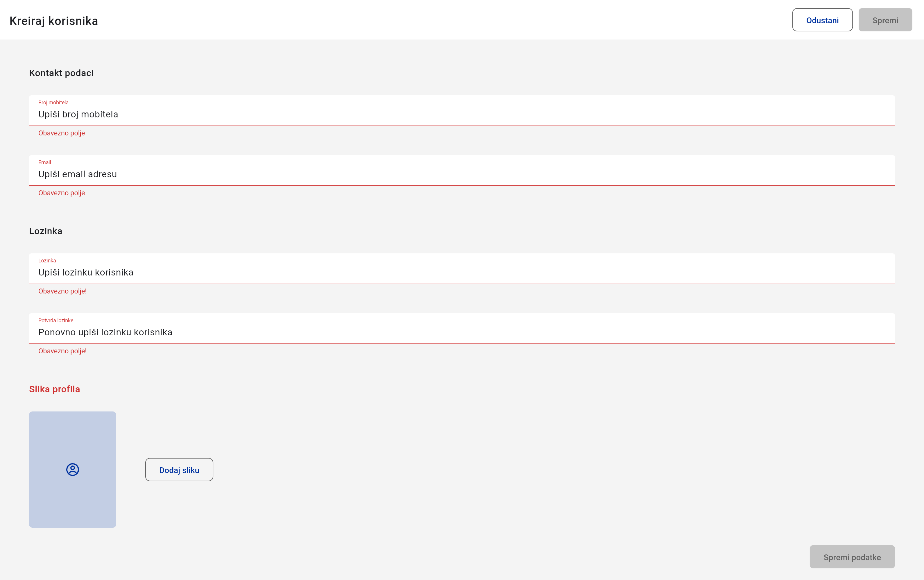924x580 pixels.
Task: Click the small red 'Email' field label
Action: 44,162
